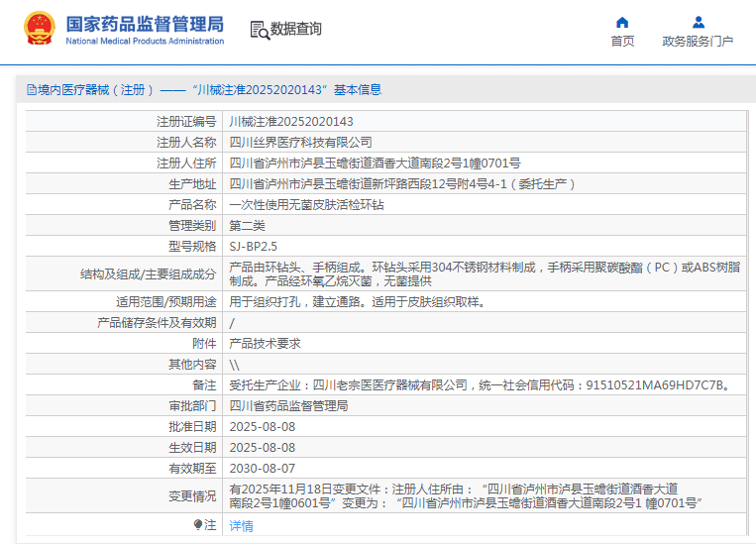The width and height of the screenshot is (756, 544).
Task: Click model specification value SJ-BP2.5
Action: [x=253, y=246]
